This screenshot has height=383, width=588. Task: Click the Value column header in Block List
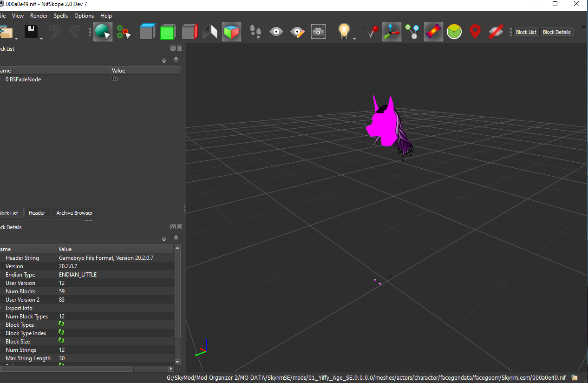(145, 71)
